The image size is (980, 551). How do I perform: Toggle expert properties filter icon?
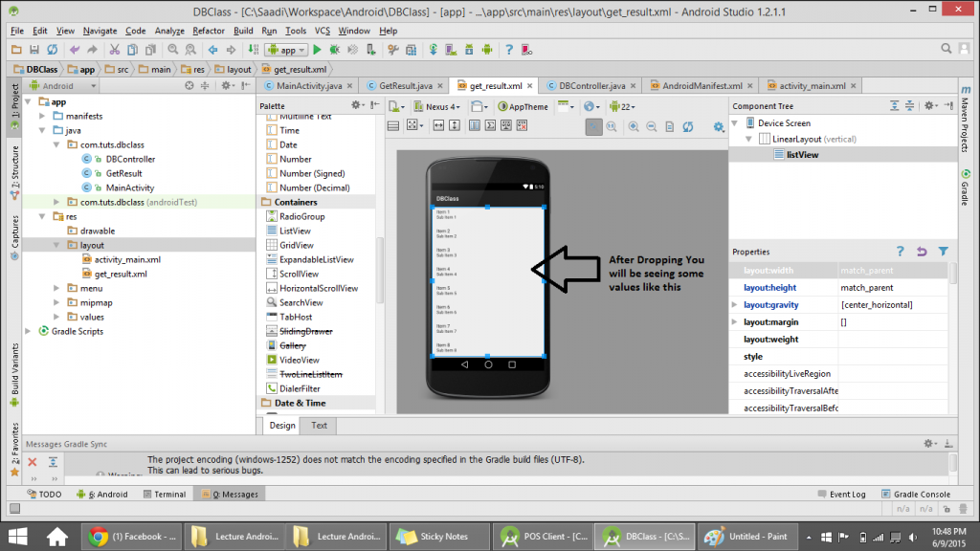click(x=943, y=252)
